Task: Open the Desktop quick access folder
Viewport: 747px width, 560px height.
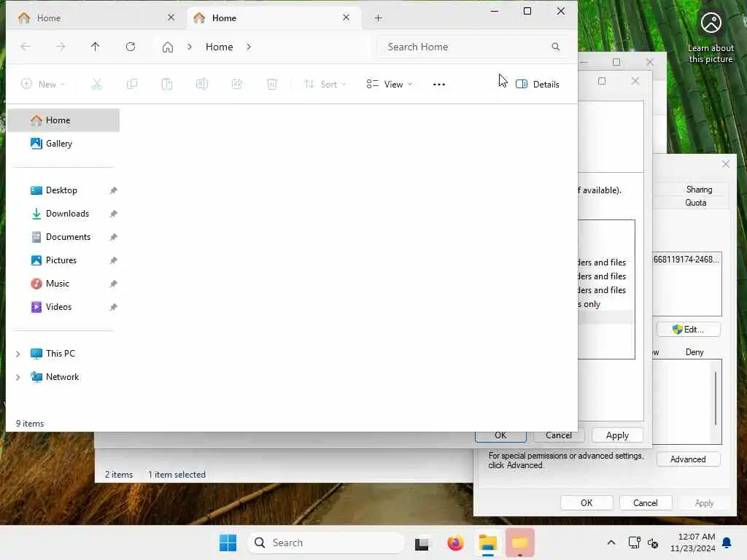Action: (61, 190)
